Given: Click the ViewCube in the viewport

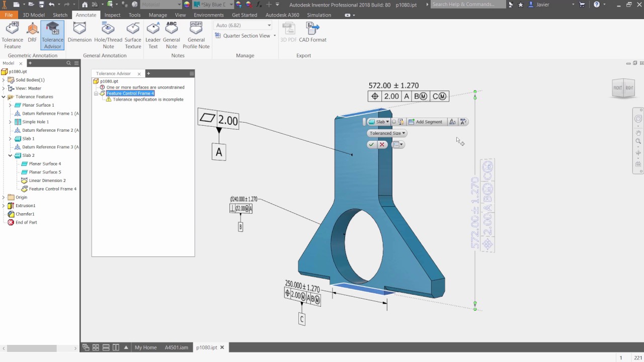Looking at the screenshot, I should [x=624, y=88].
